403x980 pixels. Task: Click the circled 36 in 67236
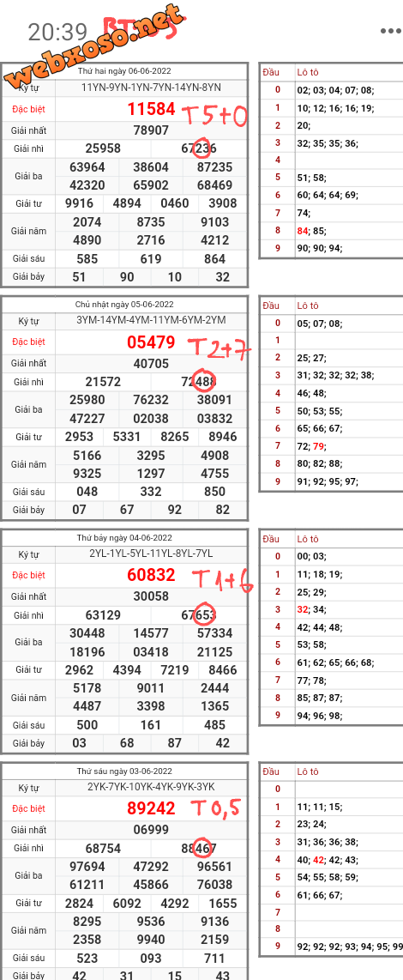(206, 148)
